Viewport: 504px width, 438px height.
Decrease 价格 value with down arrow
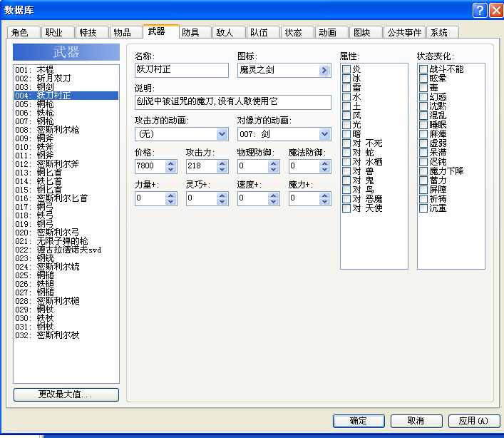pyautogui.click(x=171, y=170)
